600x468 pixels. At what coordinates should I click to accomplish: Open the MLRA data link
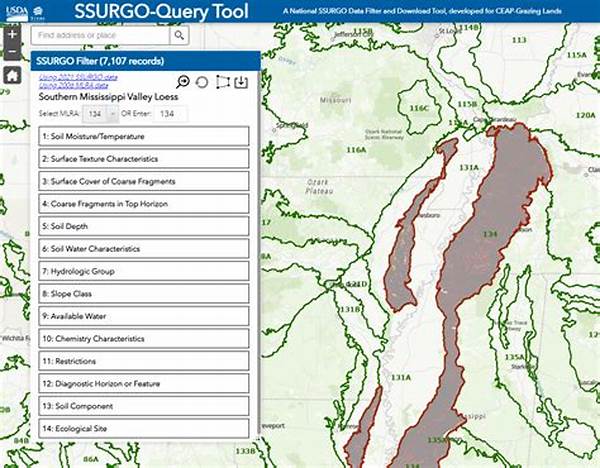click(73, 85)
